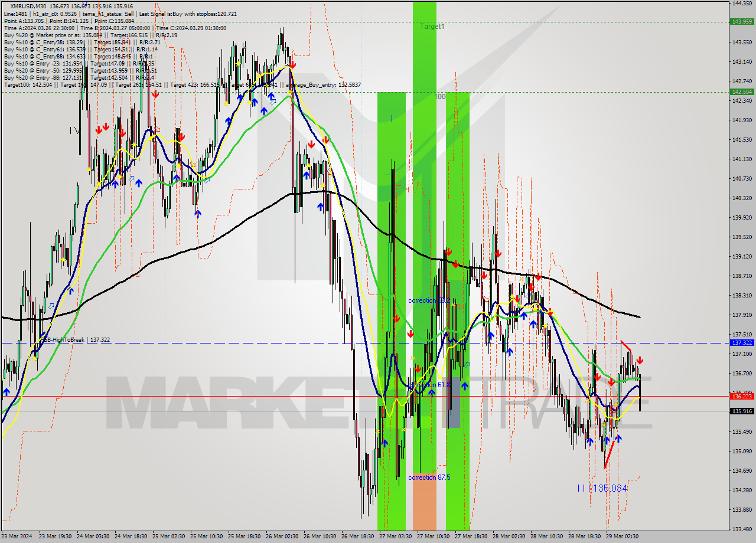Select the 'correction 61.8' label
The height and width of the screenshot is (543, 756).
pyautogui.click(x=429, y=385)
